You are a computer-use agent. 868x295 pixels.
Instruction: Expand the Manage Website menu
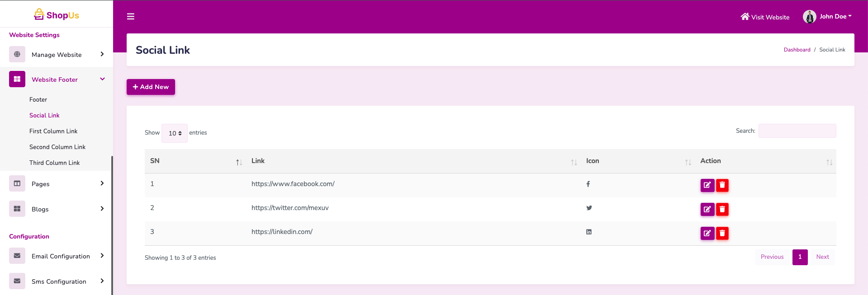(x=57, y=55)
